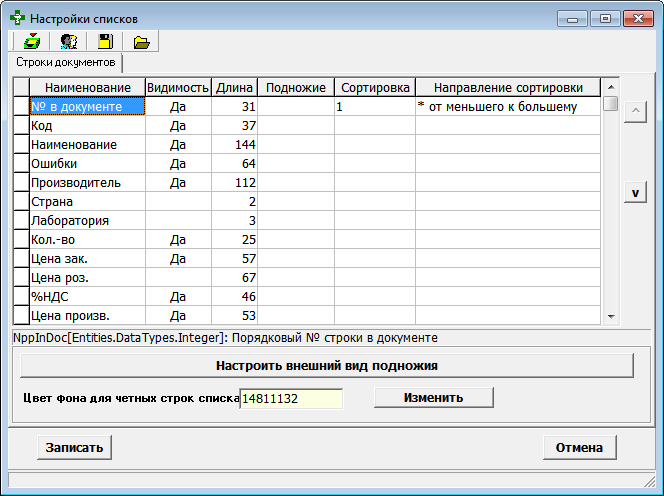
Task: Move row down with the v button
Action: coord(633,192)
